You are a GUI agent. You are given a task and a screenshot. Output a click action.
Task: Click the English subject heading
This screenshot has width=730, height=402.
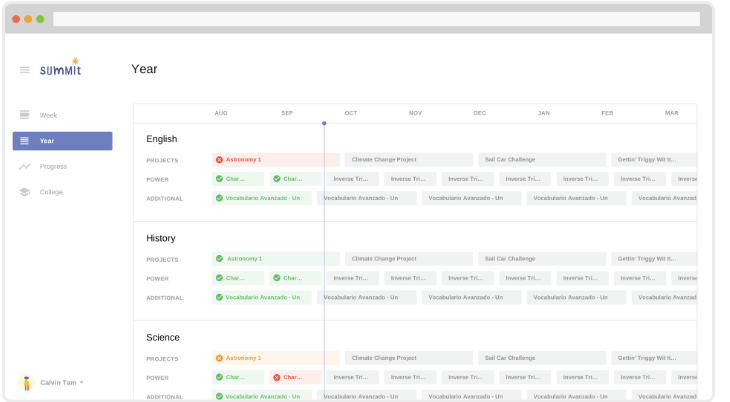coord(162,139)
